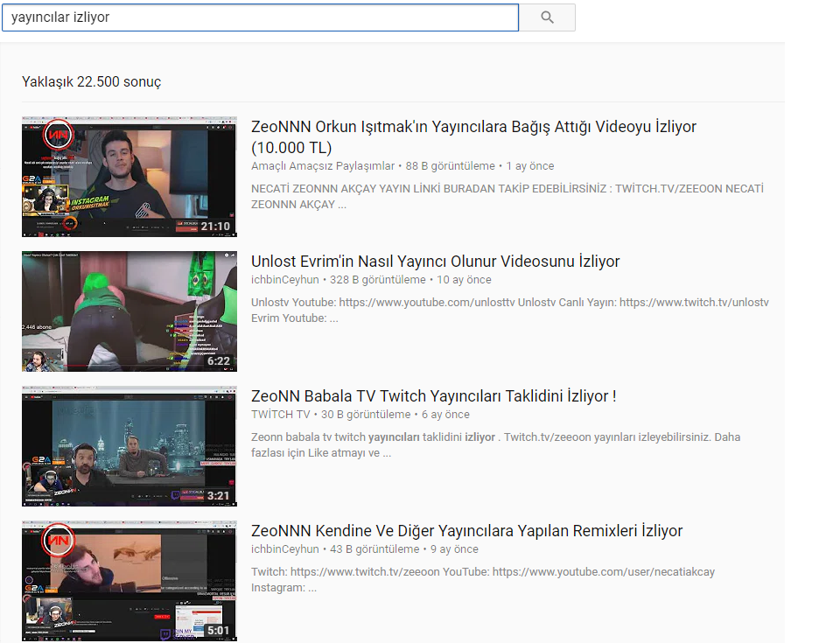Click '1 ay önce' upload date
The width and height of the screenshot is (840, 643).
coord(530,166)
